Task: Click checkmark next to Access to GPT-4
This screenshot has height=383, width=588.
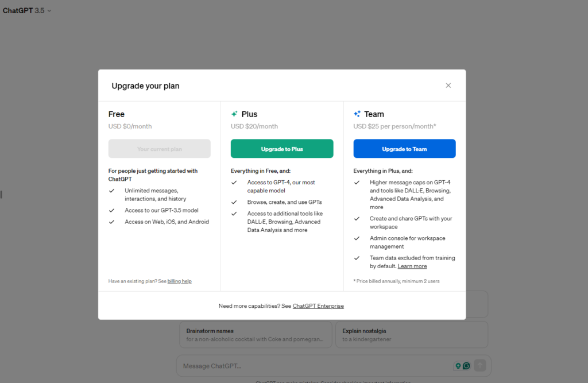Action: (x=234, y=183)
